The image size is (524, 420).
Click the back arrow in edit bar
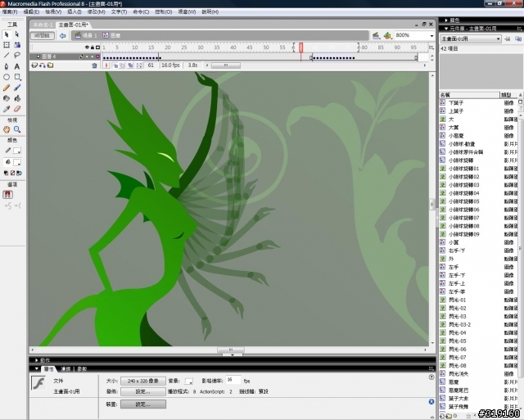coord(62,35)
